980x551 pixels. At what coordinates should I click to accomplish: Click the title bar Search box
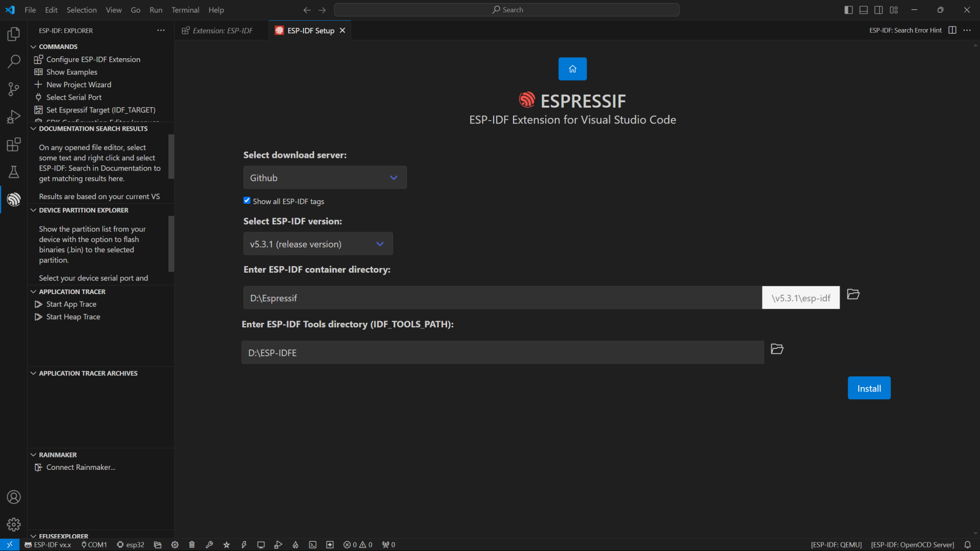(x=507, y=10)
